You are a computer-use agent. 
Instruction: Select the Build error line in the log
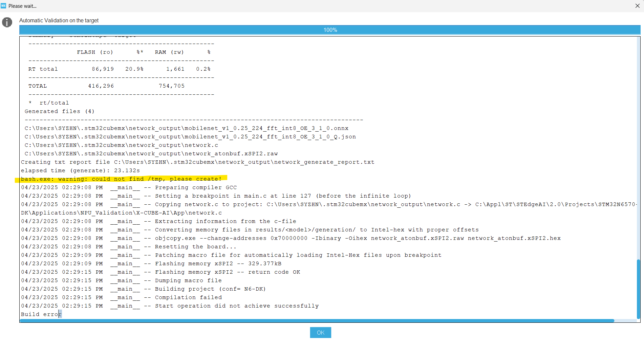[x=41, y=314]
